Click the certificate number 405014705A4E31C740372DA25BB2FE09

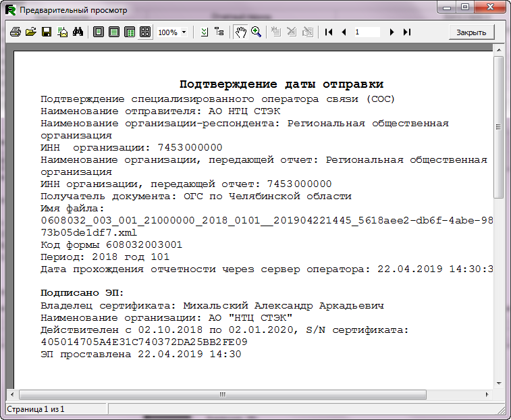[x=144, y=342]
